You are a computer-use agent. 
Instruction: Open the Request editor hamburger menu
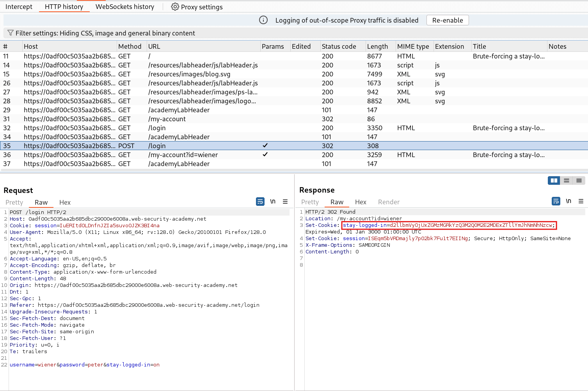click(285, 202)
